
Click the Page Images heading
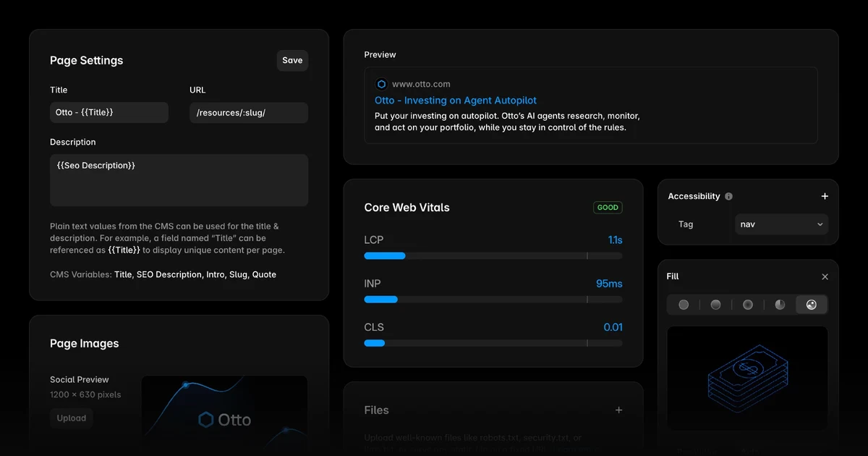tap(85, 343)
